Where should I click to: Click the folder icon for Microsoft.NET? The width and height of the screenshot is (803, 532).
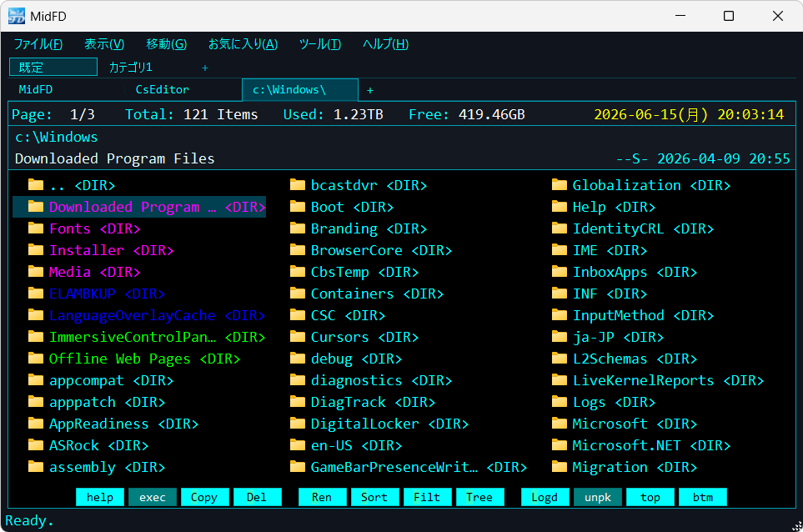[560, 445]
